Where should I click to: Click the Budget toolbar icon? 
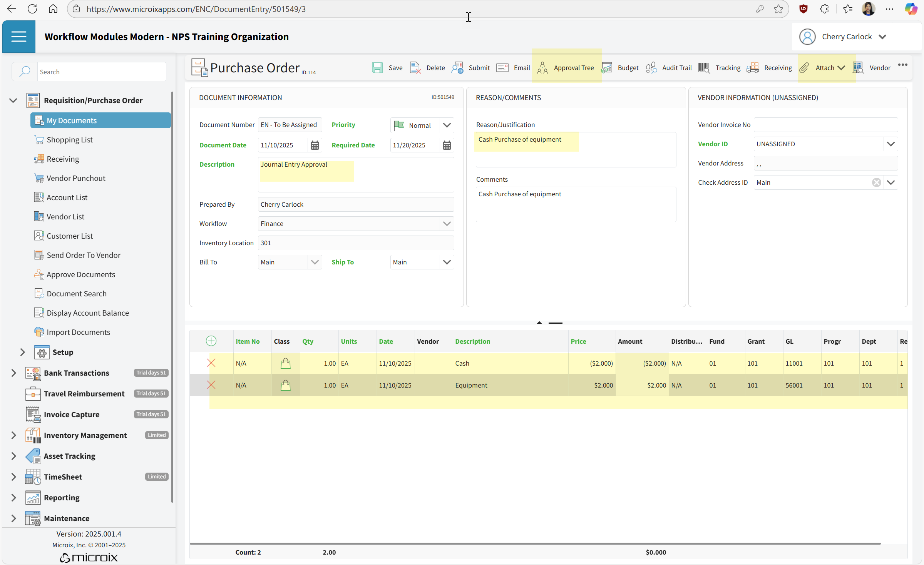(x=607, y=68)
